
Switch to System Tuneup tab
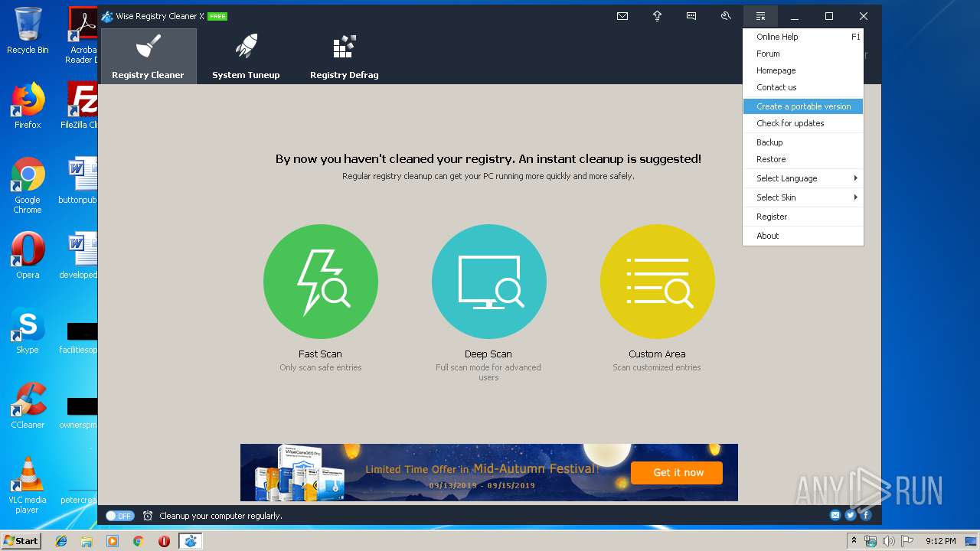[x=246, y=56]
